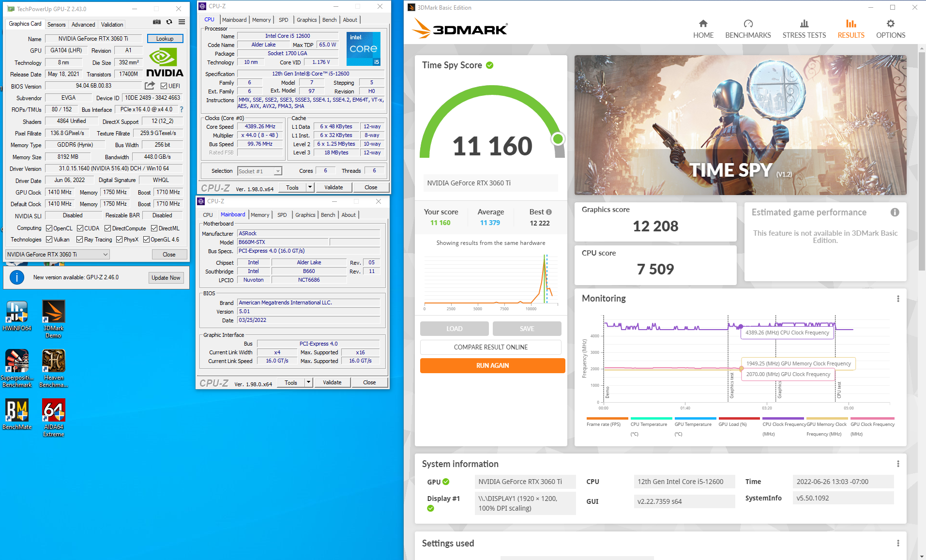This screenshot has height=560, width=926.
Task: Toggle PhysX checkbox
Action: 119,239
